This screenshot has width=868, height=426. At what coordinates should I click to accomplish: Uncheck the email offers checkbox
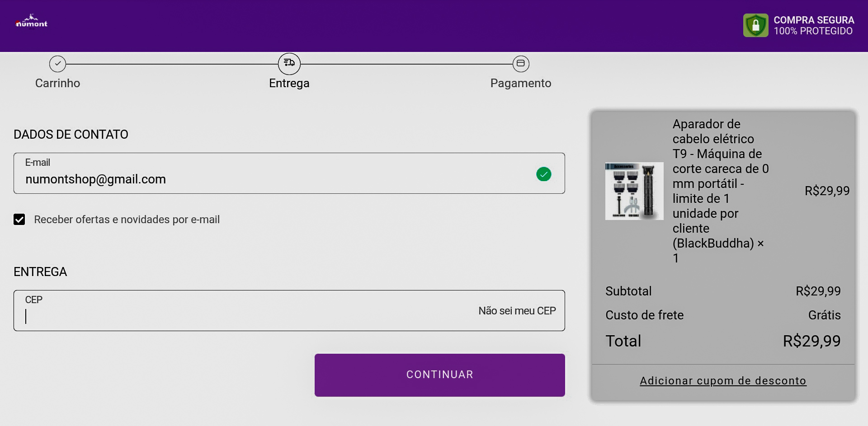19,220
